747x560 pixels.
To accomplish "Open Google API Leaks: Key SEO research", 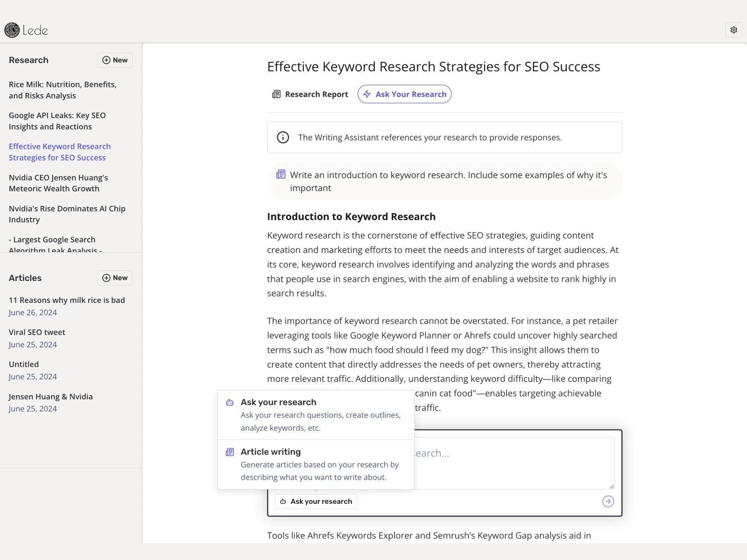I will coord(57,121).
